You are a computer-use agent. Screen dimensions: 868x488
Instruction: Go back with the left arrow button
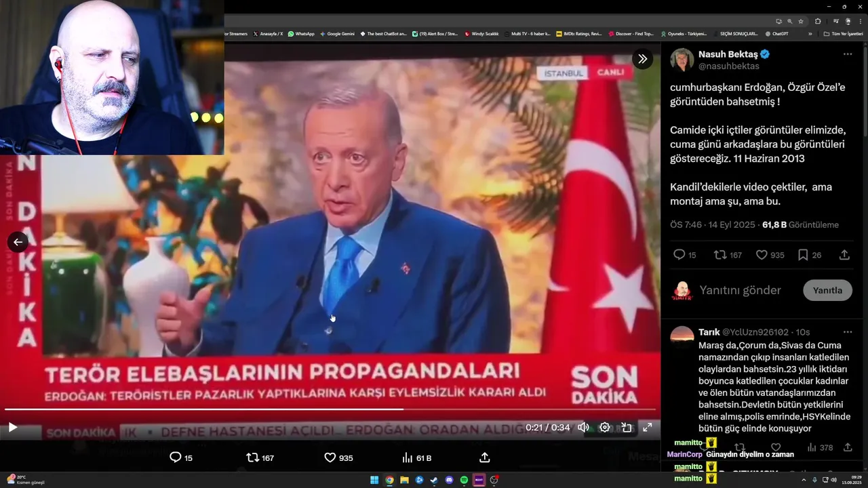coord(18,242)
